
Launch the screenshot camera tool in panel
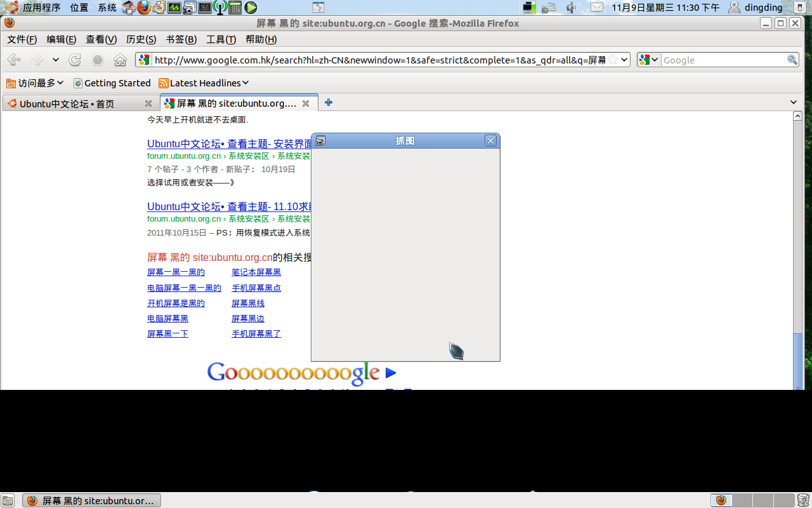(190, 8)
